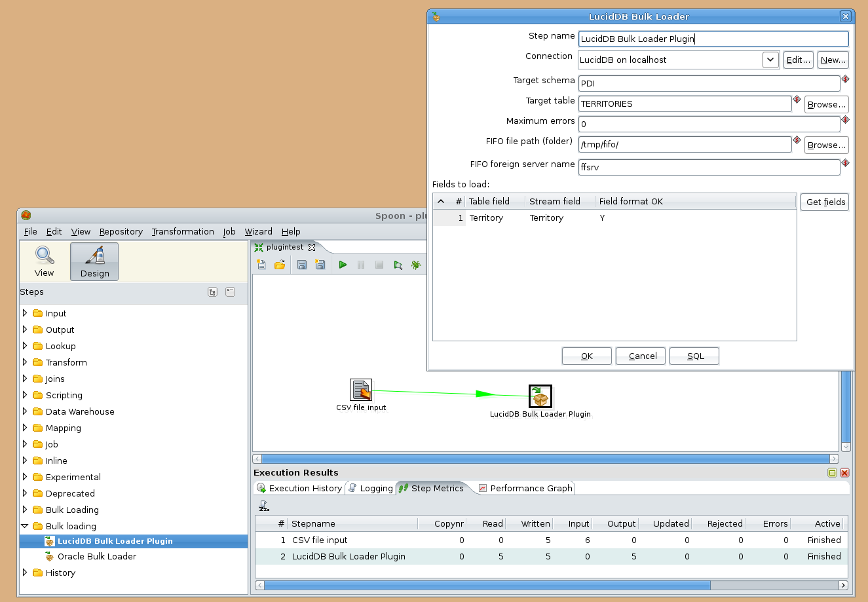Click the pause transformation icon
The height and width of the screenshot is (602, 868).
pos(361,265)
